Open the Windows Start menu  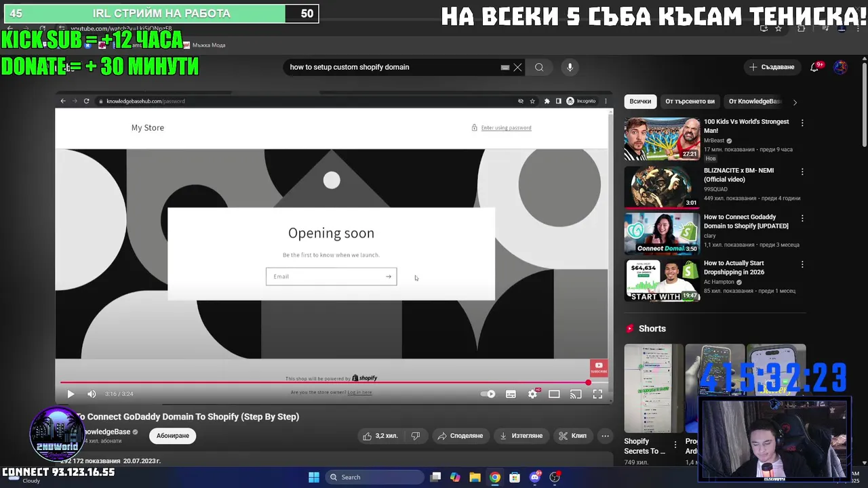(x=314, y=477)
